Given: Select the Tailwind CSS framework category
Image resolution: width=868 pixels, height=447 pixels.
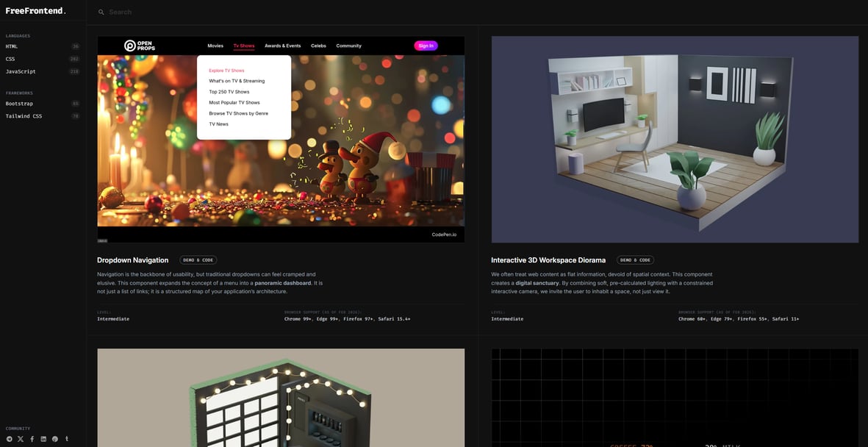Looking at the screenshot, I should pyautogui.click(x=24, y=116).
